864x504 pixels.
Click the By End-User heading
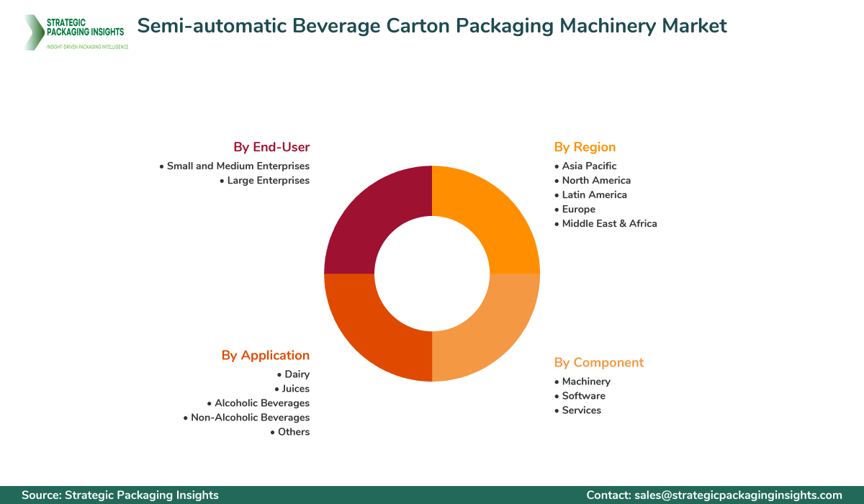[x=271, y=147]
